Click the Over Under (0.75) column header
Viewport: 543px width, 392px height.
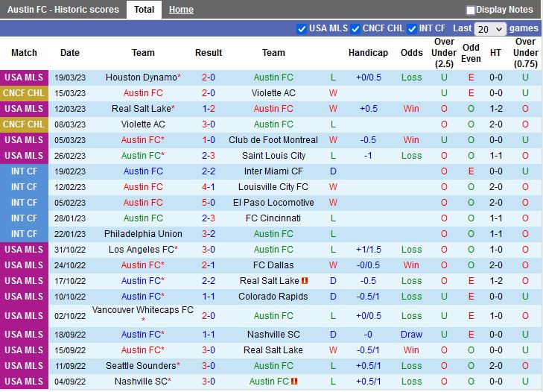(526, 53)
